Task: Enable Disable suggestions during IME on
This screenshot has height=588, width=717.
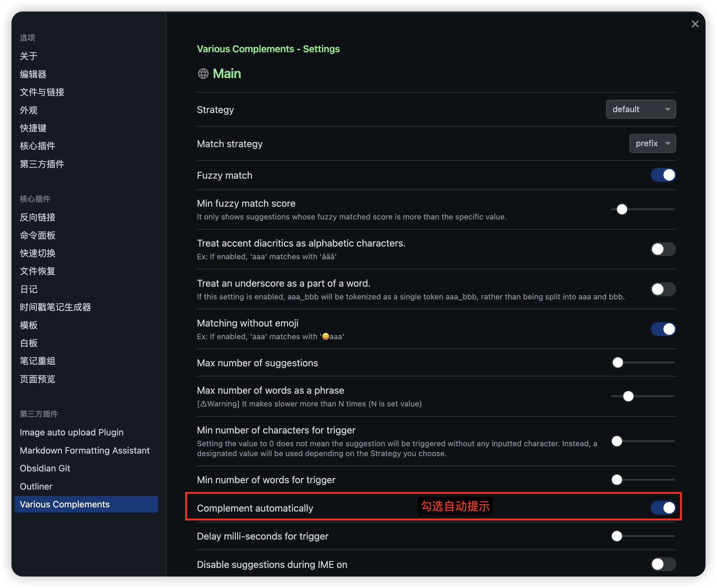Action: point(663,564)
